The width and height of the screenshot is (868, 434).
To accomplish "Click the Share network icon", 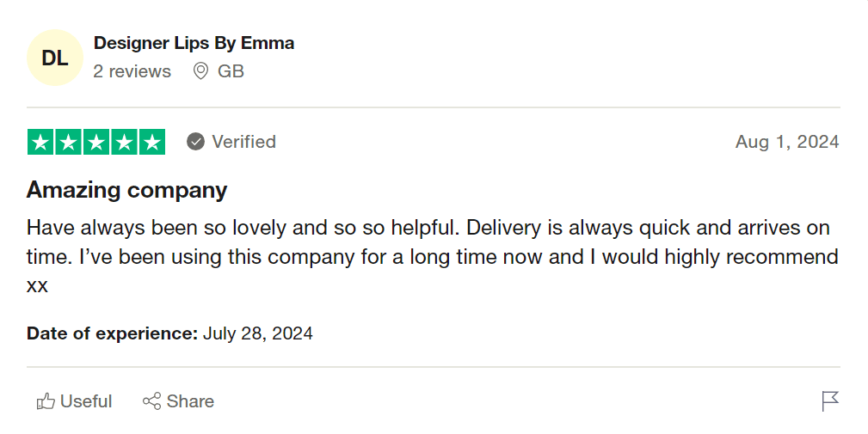I will point(152,401).
